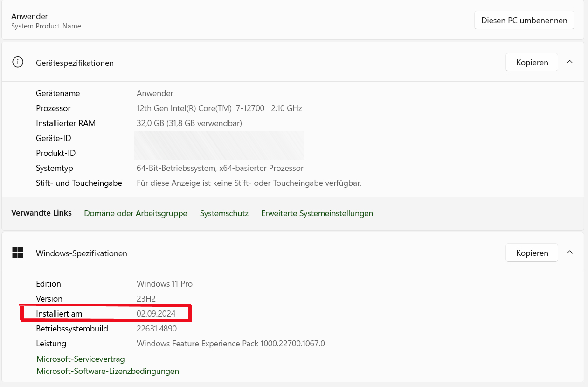Click the Gerätename label
This screenshot has width=588, height=387.
point(58,93)
